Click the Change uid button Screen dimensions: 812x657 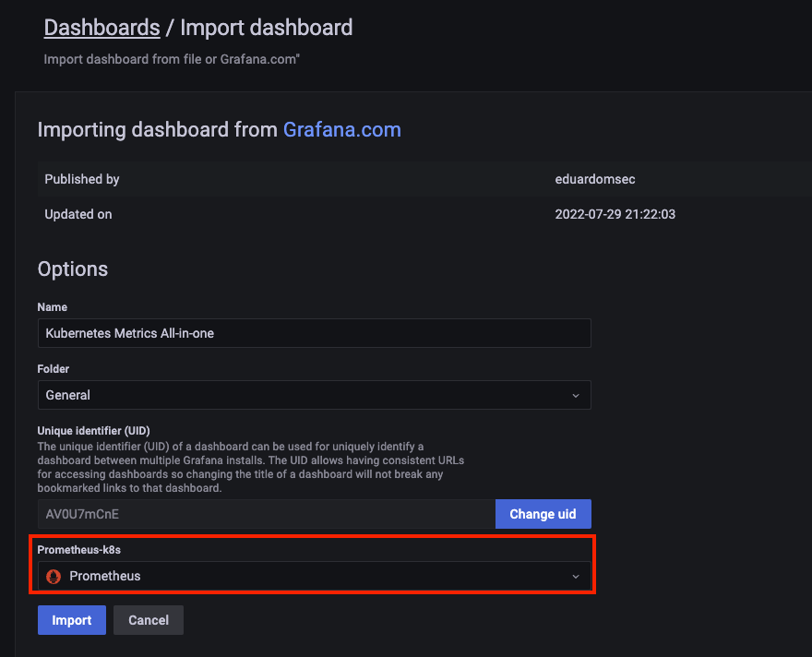click(x=543, y=514)
